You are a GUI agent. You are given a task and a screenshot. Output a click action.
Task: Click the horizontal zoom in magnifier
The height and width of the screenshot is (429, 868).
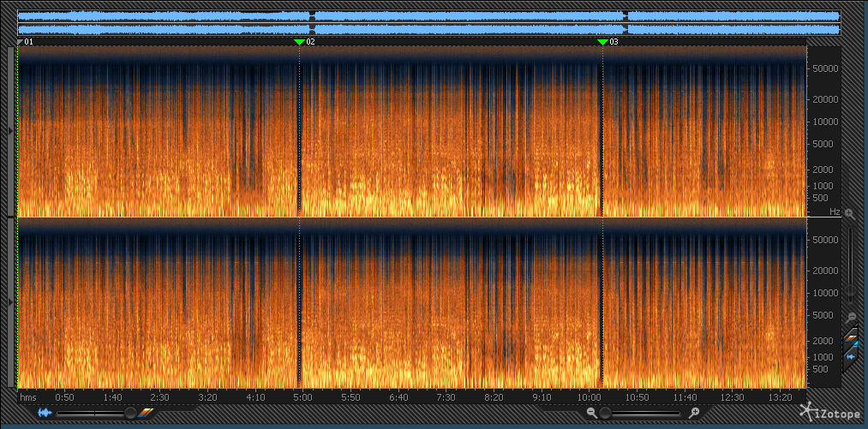694,414
